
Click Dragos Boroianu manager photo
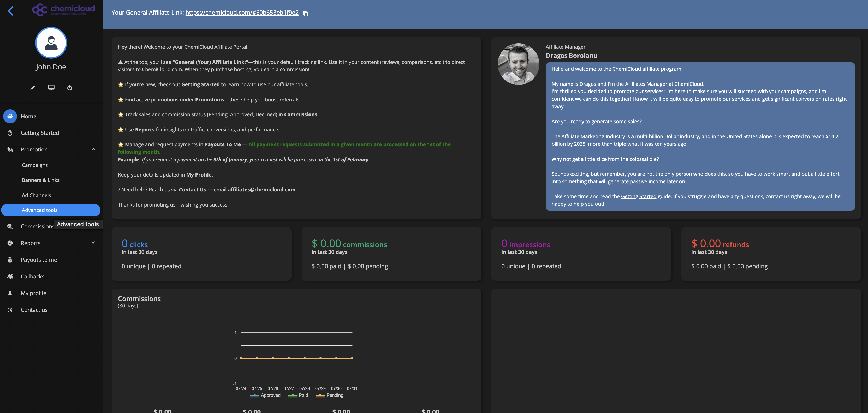click(518, 64)
